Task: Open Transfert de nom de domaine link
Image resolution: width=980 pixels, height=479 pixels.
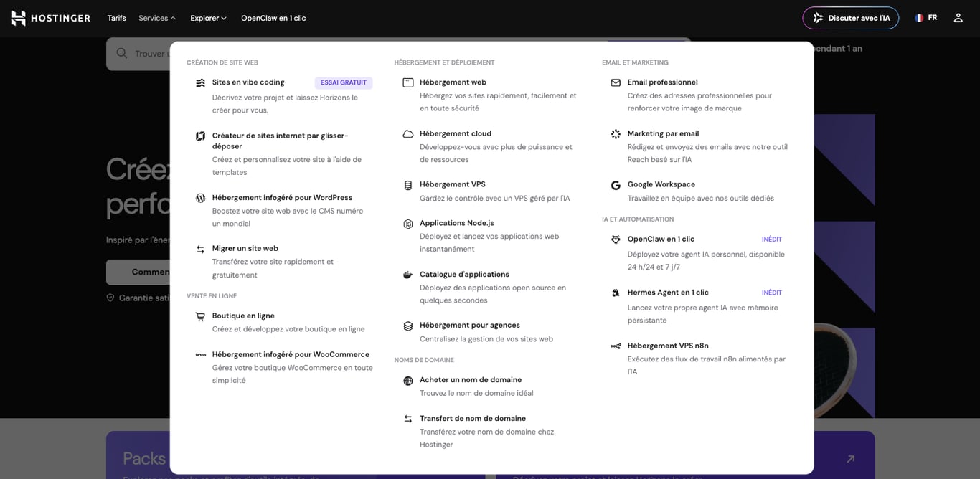Action: point(473,418)
